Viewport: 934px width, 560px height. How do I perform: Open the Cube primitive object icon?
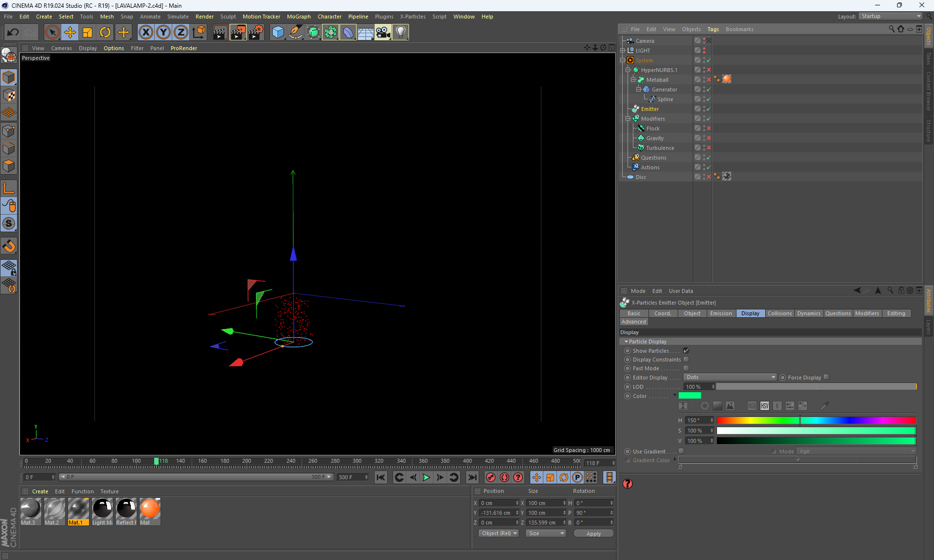[278, 33]
